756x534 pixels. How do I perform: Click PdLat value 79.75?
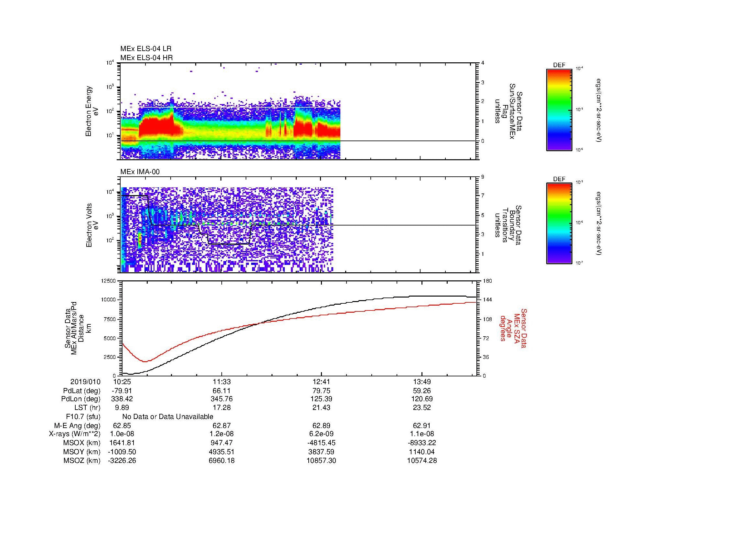click(321, 391)
